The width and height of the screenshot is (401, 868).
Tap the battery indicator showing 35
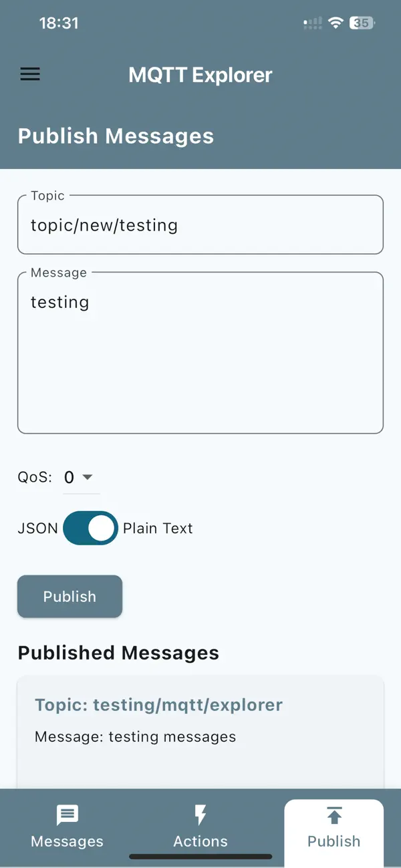[362, 22]
